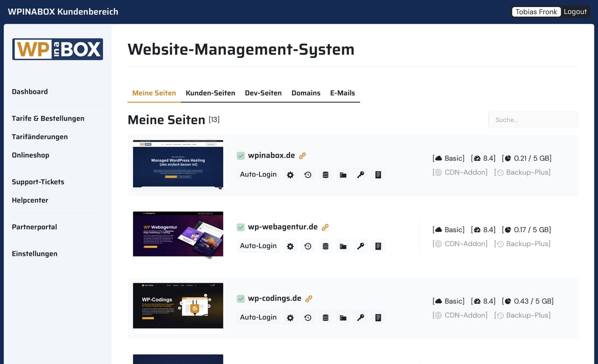This screenshot has height=364, width=598.
Task: Open database icon for wpinabox.de
Action: pos(325,174)
